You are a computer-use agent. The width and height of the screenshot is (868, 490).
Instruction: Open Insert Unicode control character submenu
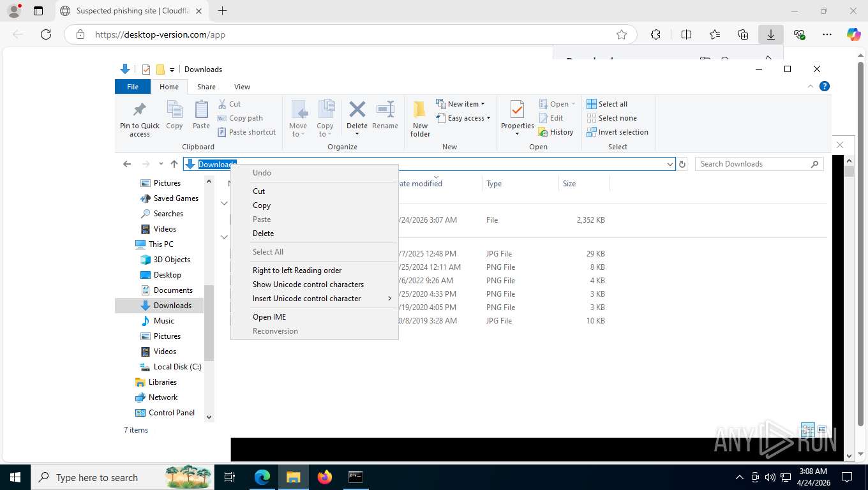tap(315, 299)
